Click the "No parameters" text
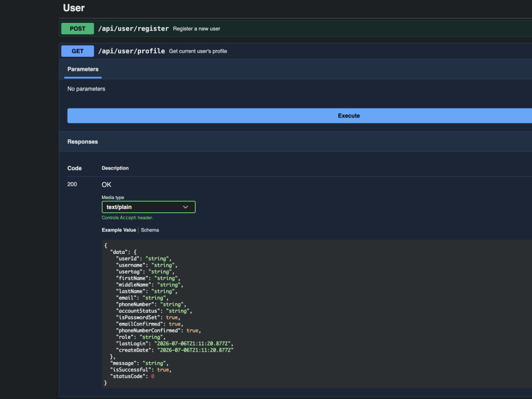532x399 pixels. pyautogui.click(x=86, y=89)
